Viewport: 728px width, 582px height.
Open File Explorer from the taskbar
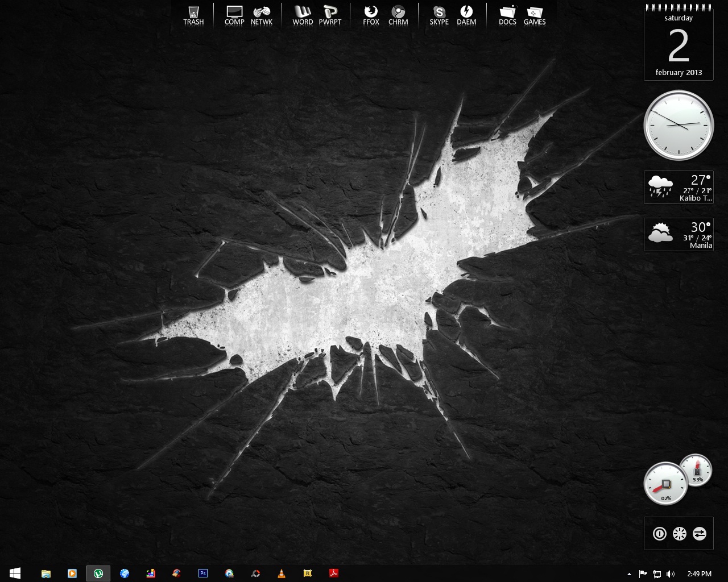(x=46, y=573)
